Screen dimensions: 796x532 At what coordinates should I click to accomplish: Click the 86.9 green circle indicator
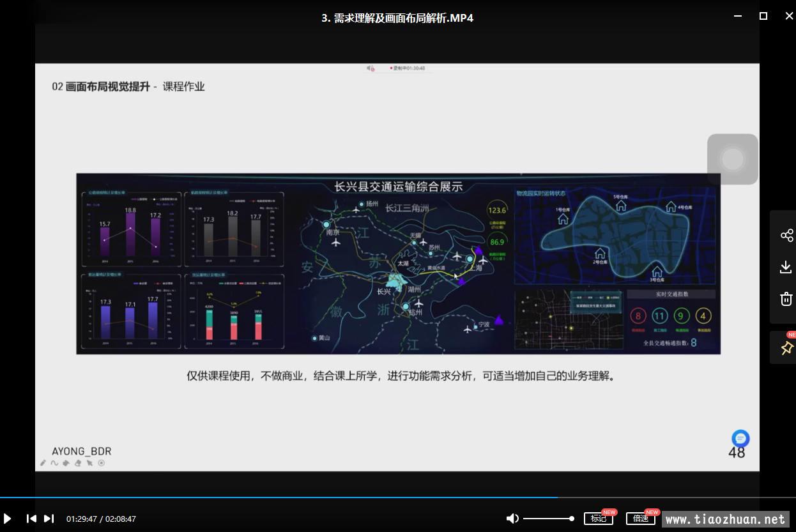[496, 242]
